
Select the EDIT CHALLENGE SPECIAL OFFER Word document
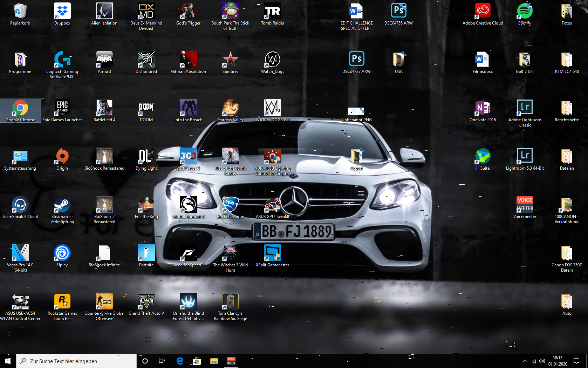coord(357,11)
